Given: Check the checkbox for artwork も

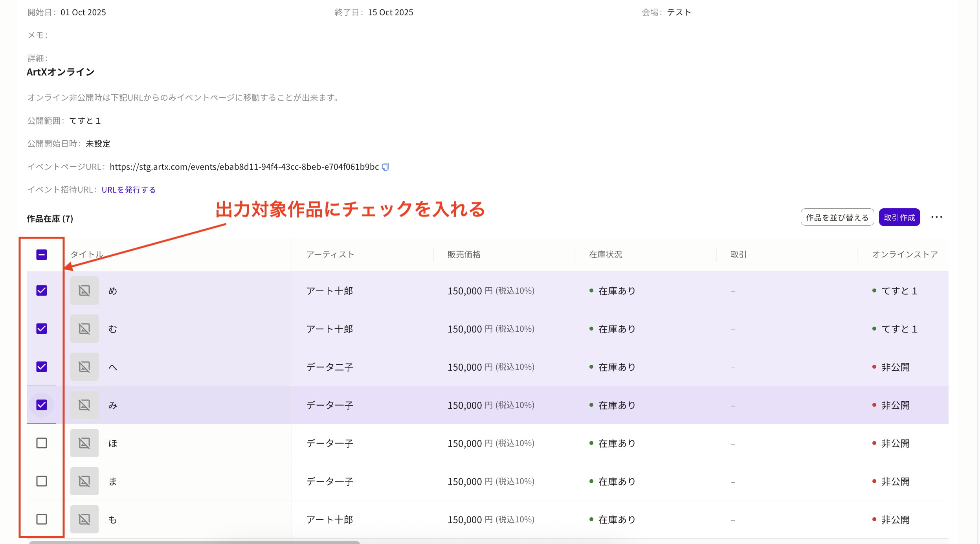Looking at the screenshot, I should pyautogui.click(x=42, y=519).
